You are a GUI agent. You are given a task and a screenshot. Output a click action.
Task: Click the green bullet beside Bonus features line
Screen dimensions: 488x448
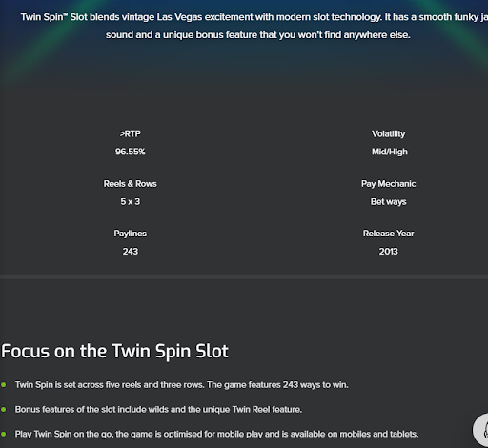click(x=4, y=409)
